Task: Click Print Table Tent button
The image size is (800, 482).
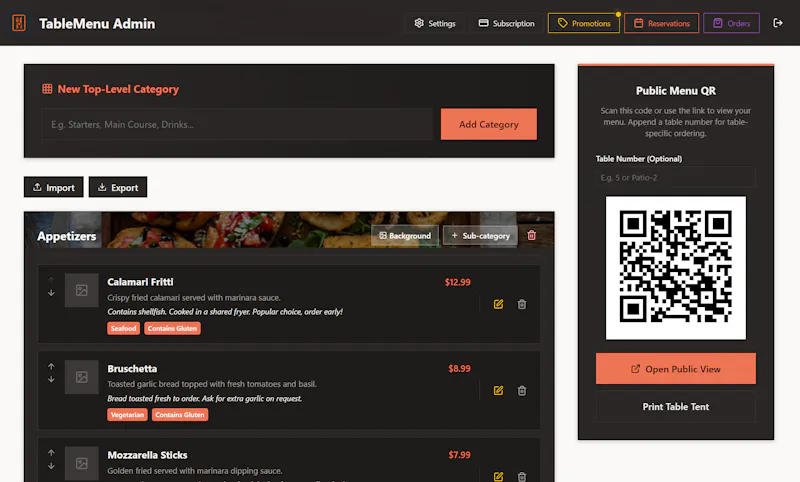Action: 676,407
